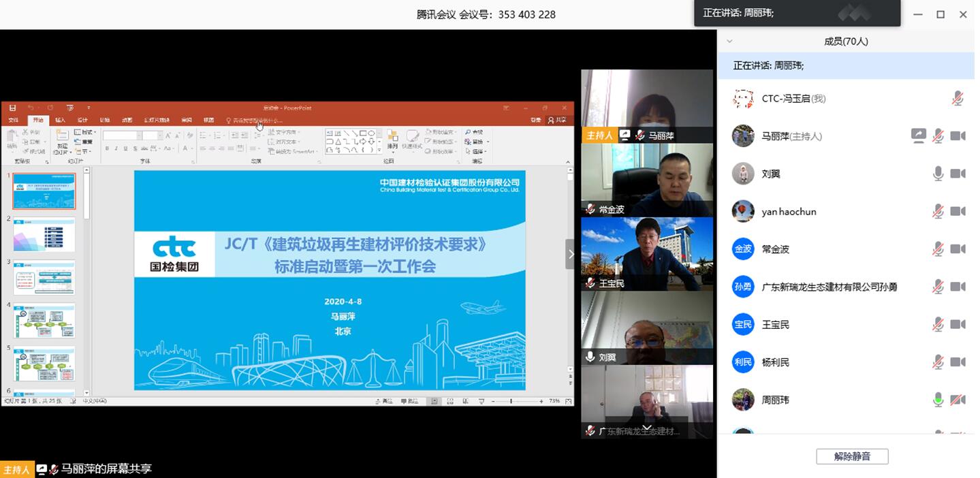Click zoom out minus on PowerPoint status bar
The width and height of the screenshot is (980, 478).
[x=493, y=401]
